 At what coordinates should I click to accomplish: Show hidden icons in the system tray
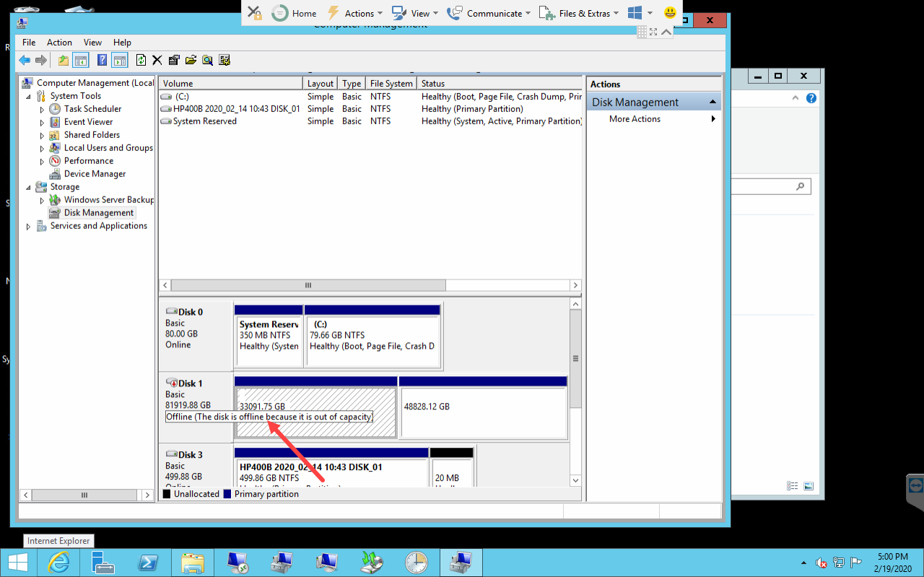(803, 563)
